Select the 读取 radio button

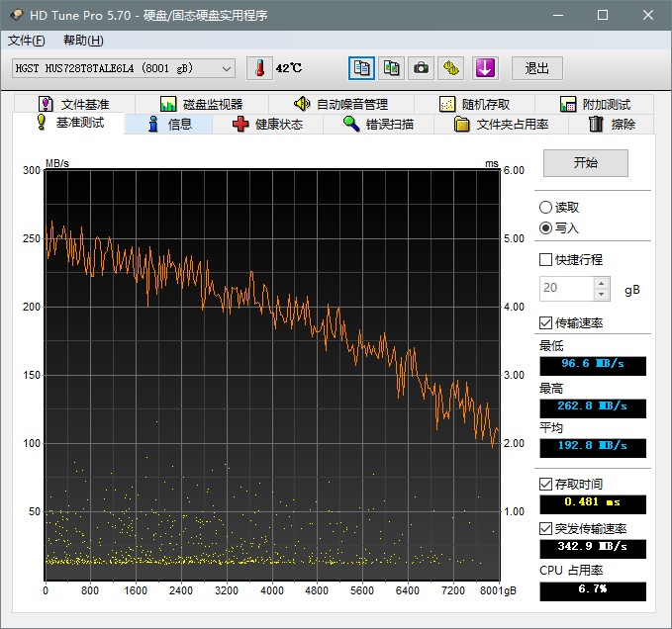[559, 208]
